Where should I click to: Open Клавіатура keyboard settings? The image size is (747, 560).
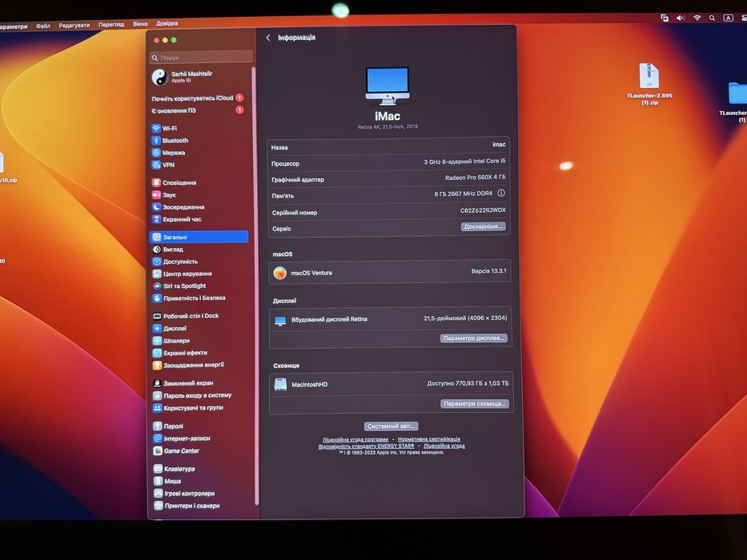(175, 469)
